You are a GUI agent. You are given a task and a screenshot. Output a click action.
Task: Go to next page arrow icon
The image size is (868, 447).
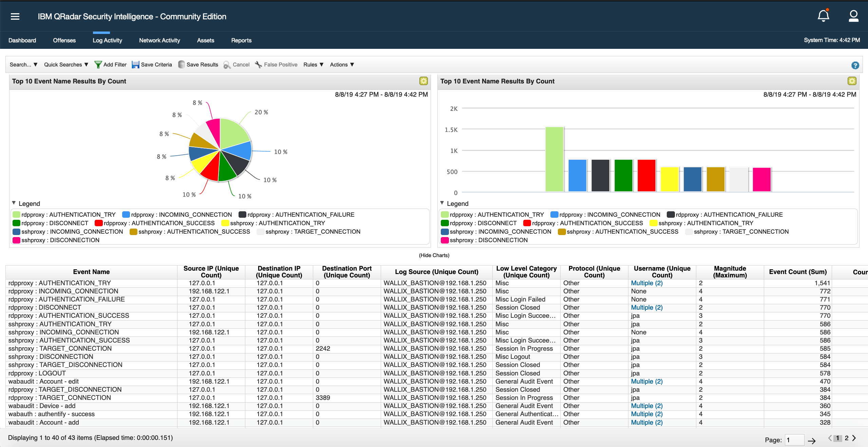pos(812,441)
